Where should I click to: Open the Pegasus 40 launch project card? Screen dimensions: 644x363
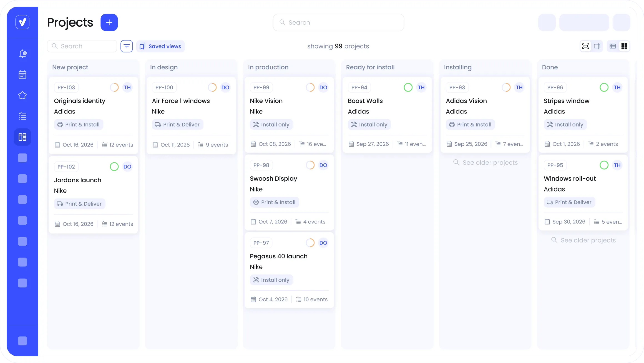click(x=278, y=256)
